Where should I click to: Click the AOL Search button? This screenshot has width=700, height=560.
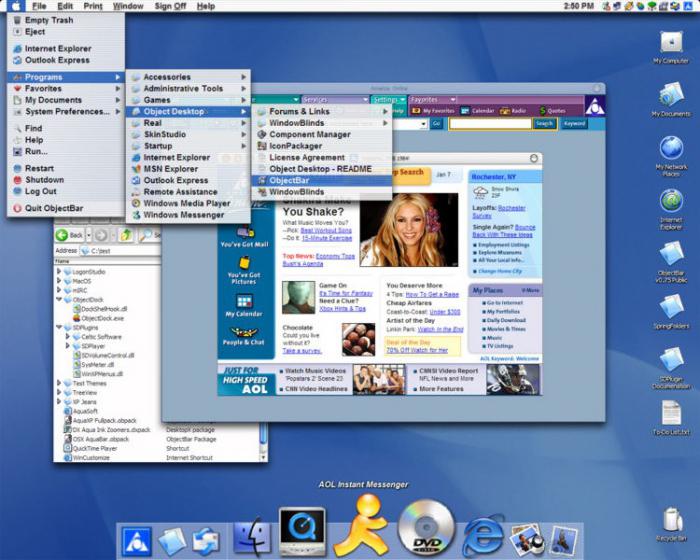544,124
